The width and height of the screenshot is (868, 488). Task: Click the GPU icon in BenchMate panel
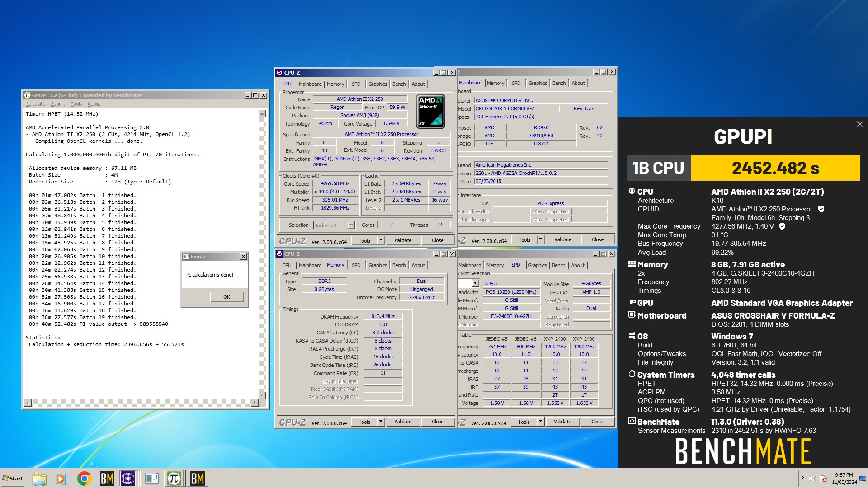coord(632,302)
